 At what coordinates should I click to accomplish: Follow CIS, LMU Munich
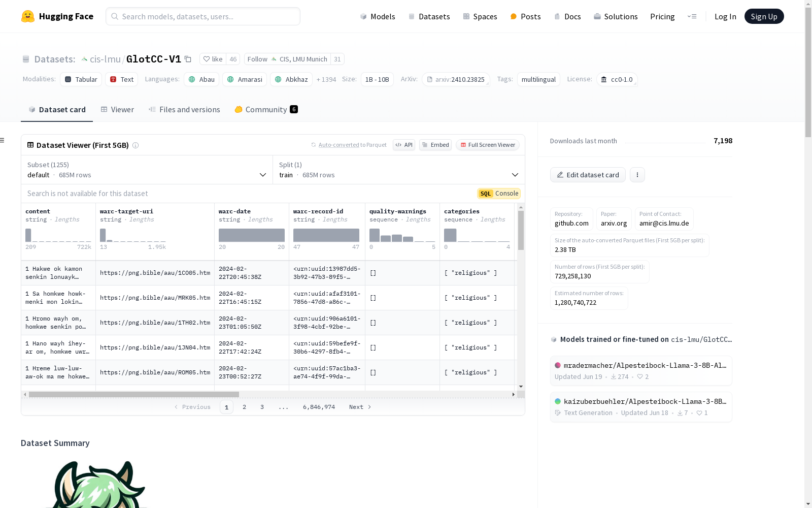pyautogui.click(x=287, y=59)
